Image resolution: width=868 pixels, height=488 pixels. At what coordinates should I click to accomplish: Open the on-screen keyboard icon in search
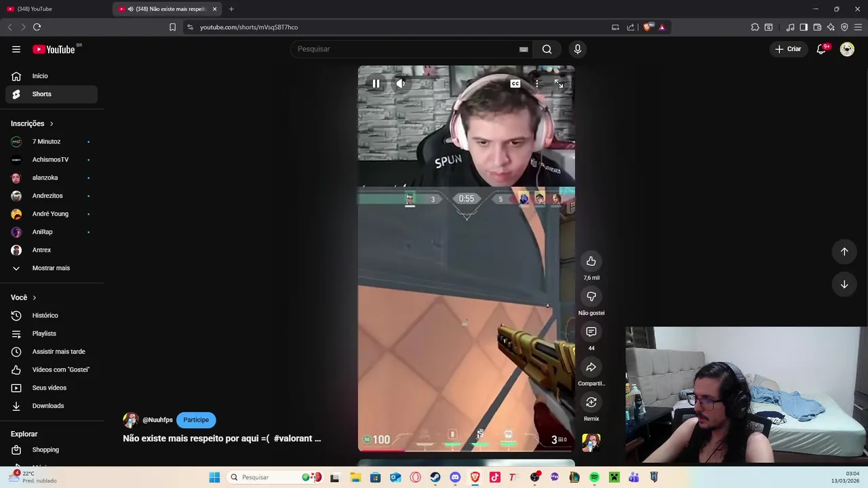[524, 49]
